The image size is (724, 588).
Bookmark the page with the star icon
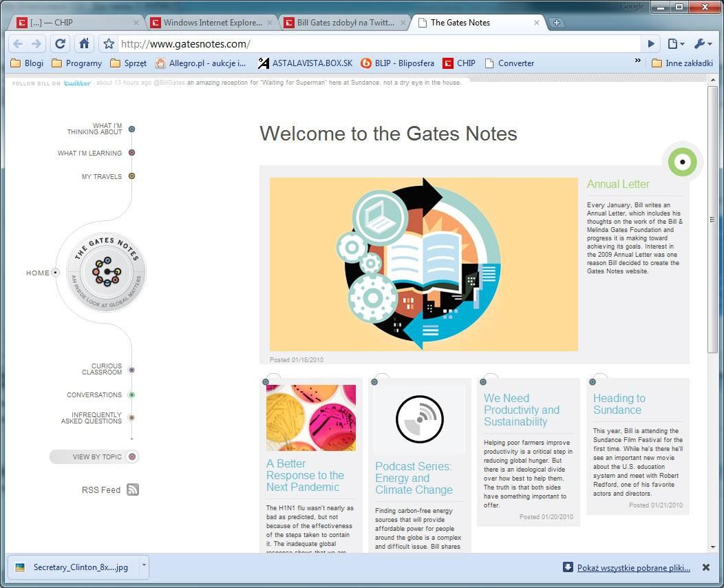(x=109, y=44)
